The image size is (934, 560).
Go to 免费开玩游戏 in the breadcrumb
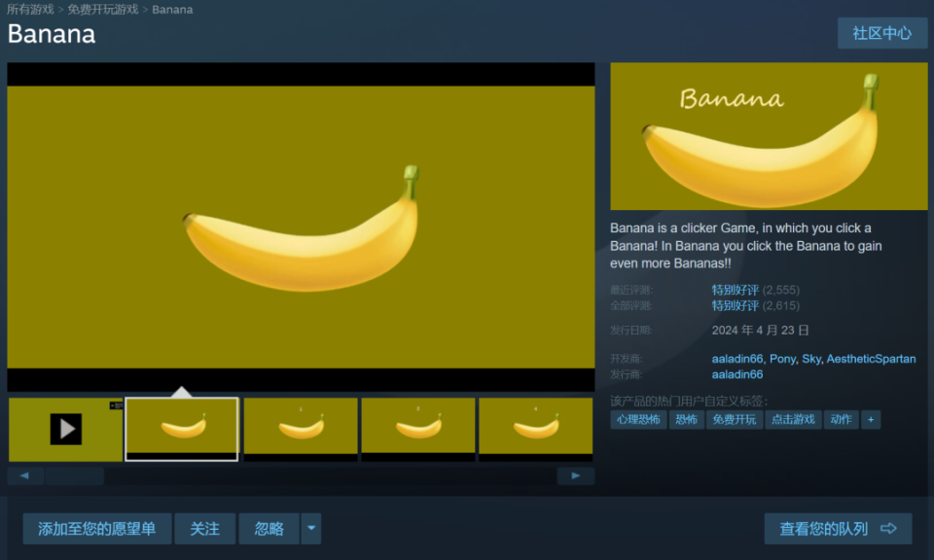[x=102, y=10]
